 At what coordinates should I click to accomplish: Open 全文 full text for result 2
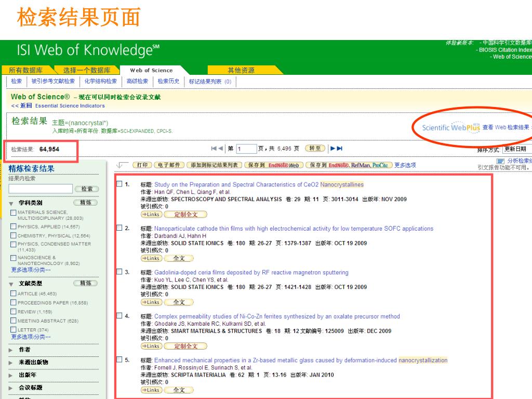coord(179,258)
